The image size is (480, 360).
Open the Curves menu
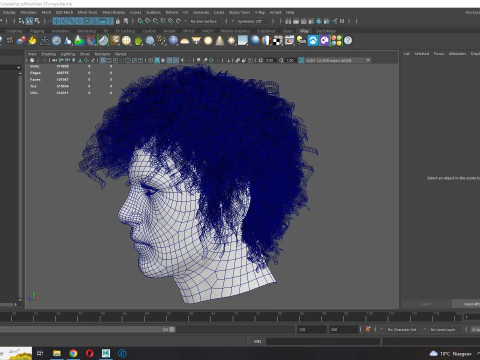point(135,12)
